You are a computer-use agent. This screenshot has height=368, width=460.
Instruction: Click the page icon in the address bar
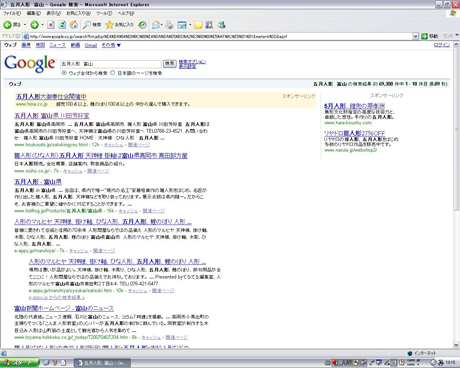(26, 36)
